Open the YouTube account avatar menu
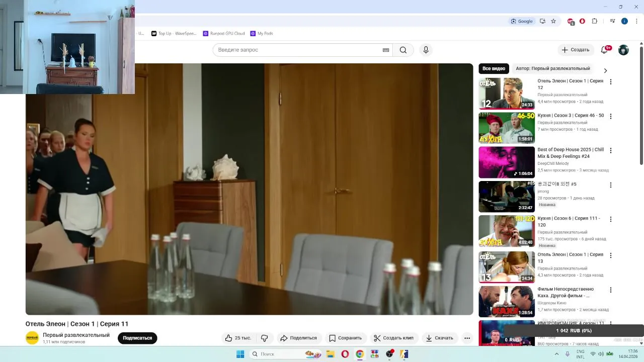This screenshot has width=644, height=362. 623,50
